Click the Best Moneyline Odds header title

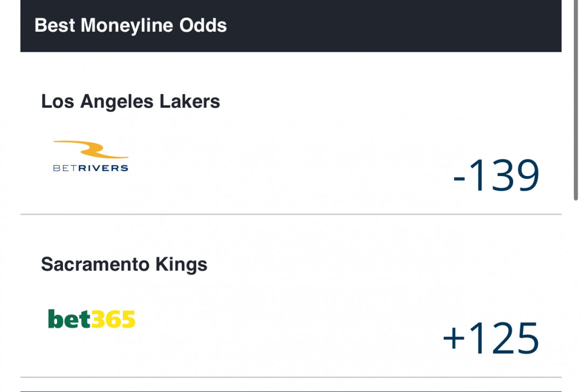[130, 25]
